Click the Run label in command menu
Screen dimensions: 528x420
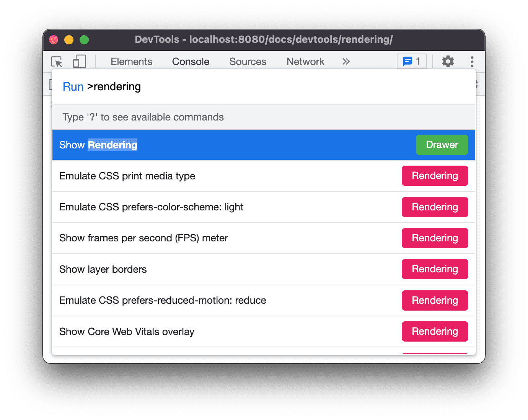[73, 86]
